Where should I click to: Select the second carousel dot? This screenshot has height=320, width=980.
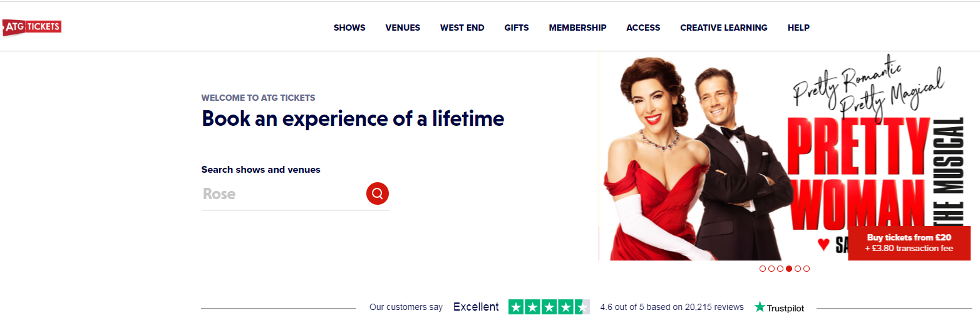pos(771,269)
